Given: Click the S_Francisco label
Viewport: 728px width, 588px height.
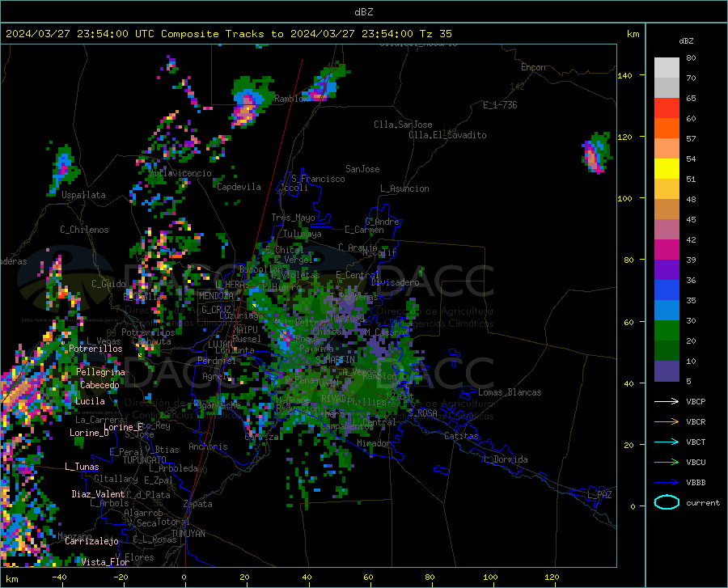Looking at the screenshot, I should pyautogui.click(x=318, y=179).
